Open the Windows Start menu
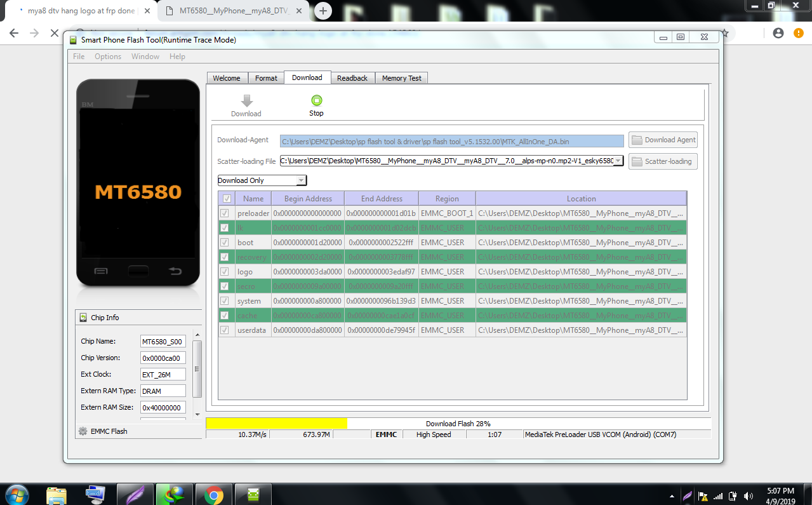The height and width of the screenshot is (505, 812). click(x=16, y=494)
